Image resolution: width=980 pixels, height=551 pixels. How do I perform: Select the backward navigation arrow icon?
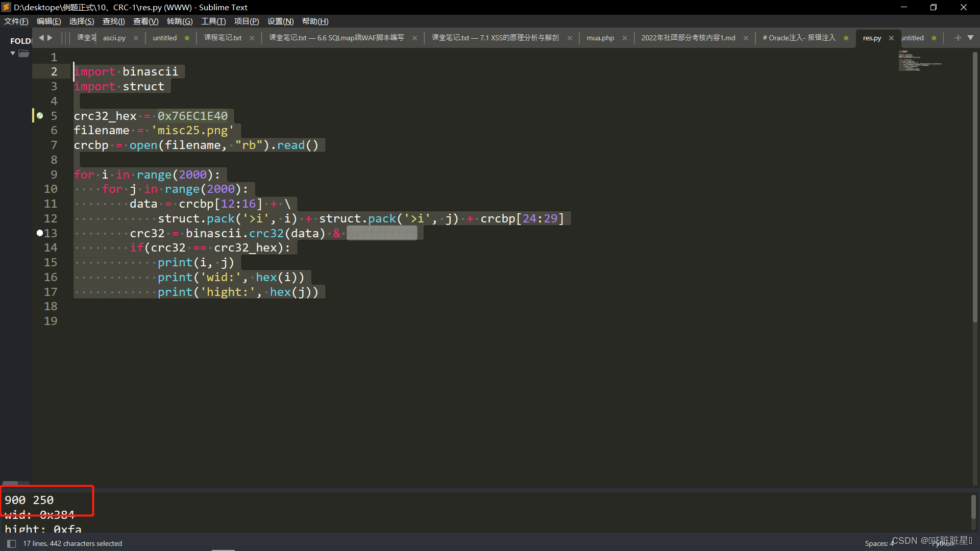[42, 38]
